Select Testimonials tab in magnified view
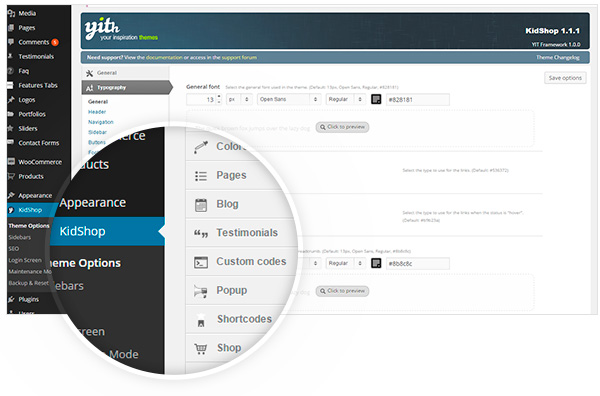This screenshot has width=600, height=396. pos(241,233)
